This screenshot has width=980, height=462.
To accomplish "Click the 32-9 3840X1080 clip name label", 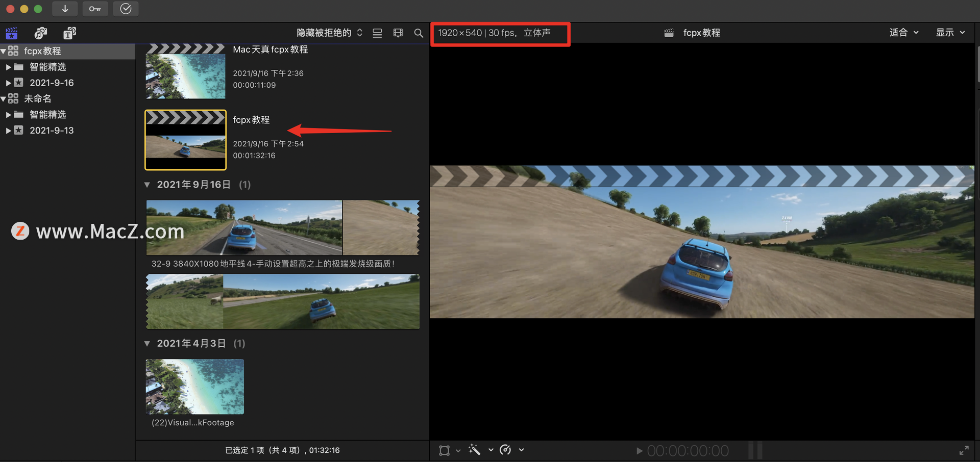I will [x=273, y=264].
